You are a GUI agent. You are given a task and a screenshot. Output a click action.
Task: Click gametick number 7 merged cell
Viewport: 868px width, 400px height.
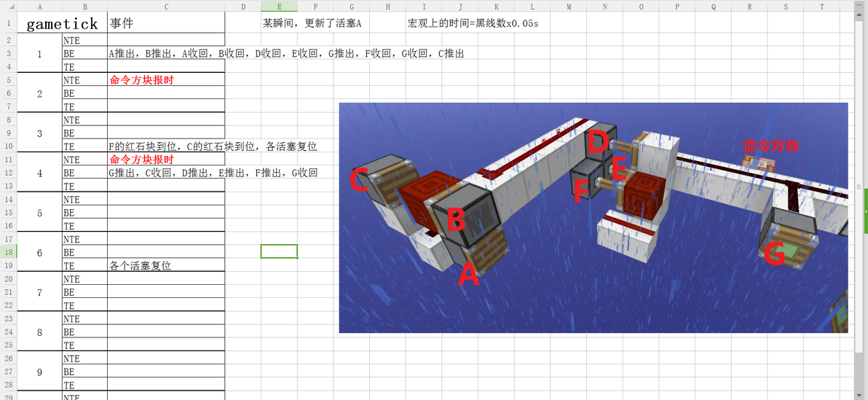point(40,292)
